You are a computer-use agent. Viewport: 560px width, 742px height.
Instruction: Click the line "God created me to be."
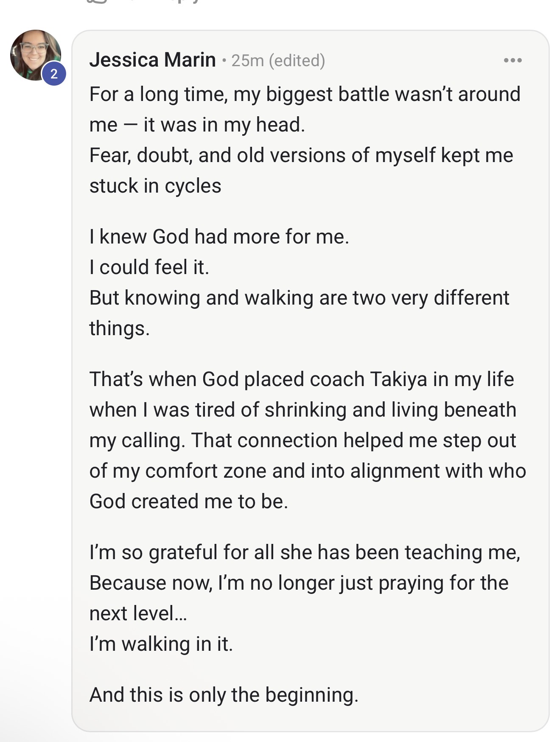189,501
